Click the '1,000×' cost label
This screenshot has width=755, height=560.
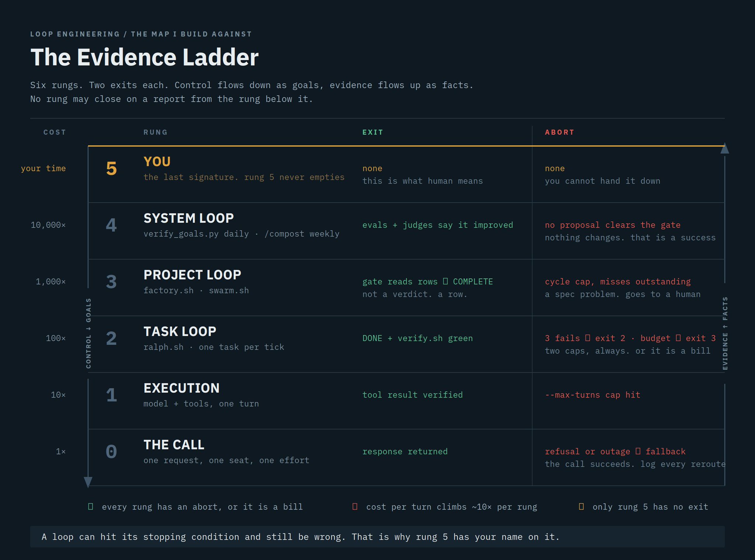(51, 282)
